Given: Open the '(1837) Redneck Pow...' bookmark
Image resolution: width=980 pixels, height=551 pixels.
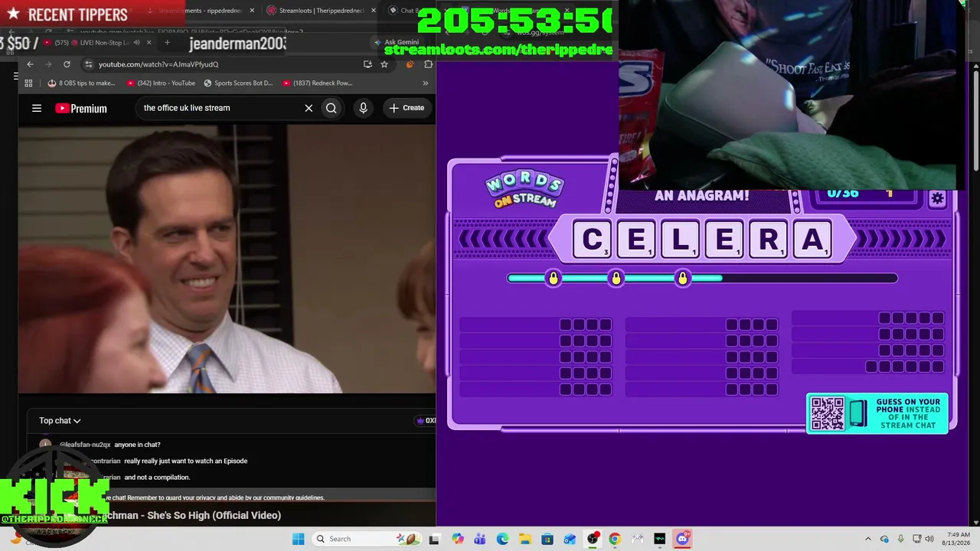Looking at the screenshot, I should click(x=317, y=83).
